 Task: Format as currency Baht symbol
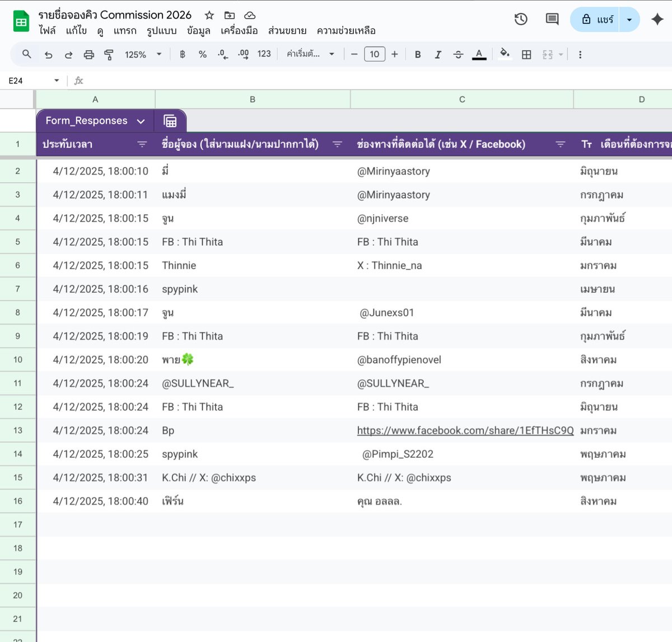(x=183, y=54)
